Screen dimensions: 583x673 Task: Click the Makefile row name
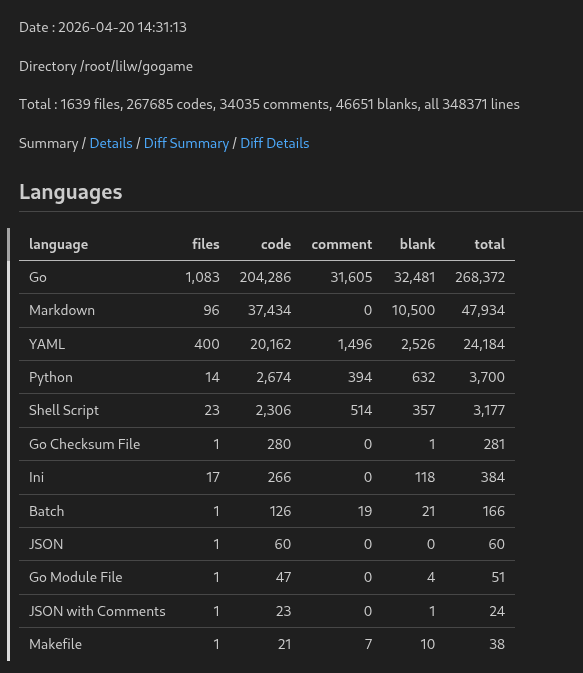pos(55,644)
